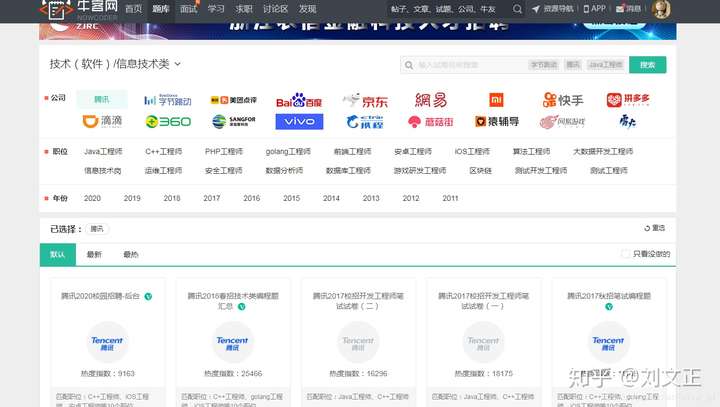720x407 pixels.
Task: Select the 字节跳动 company logo
Action: [x=168, y=100]
